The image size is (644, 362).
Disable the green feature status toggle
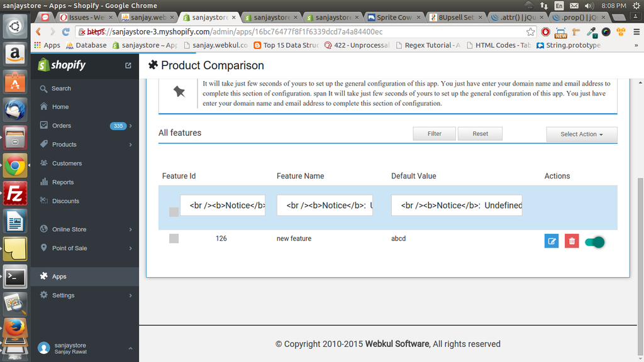point(595,242)
